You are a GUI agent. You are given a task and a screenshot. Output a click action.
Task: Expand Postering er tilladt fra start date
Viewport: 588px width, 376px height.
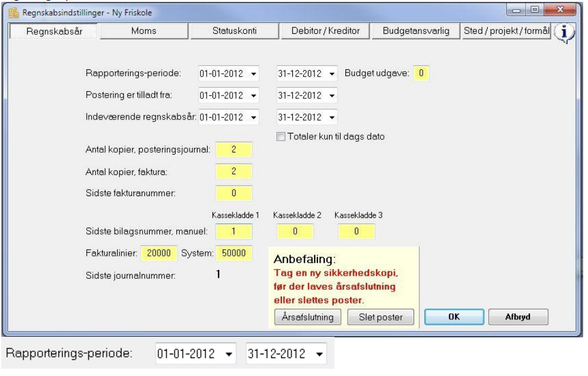tap(254, 95)
